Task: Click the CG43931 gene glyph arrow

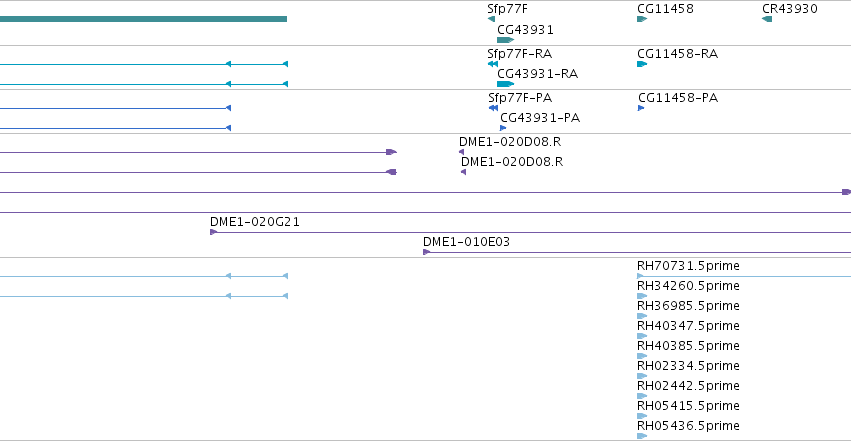Action: (505, 40)
